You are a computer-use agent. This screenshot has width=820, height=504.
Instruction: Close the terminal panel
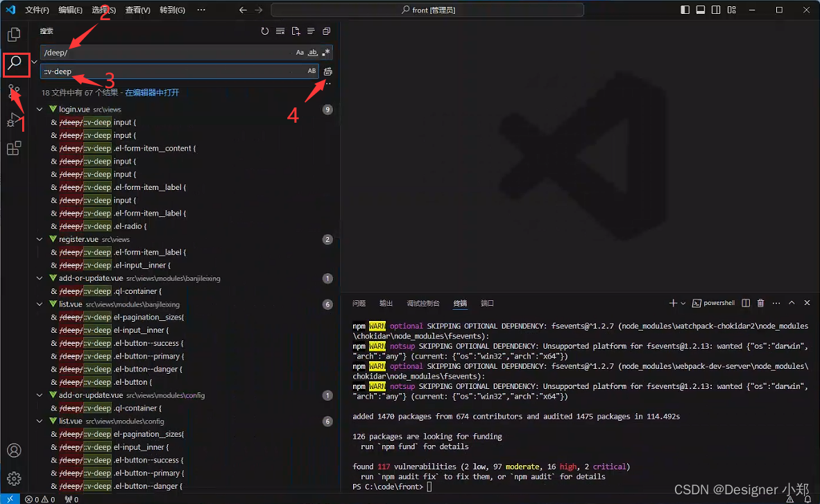pyautogui.click(x=807, y=303)
